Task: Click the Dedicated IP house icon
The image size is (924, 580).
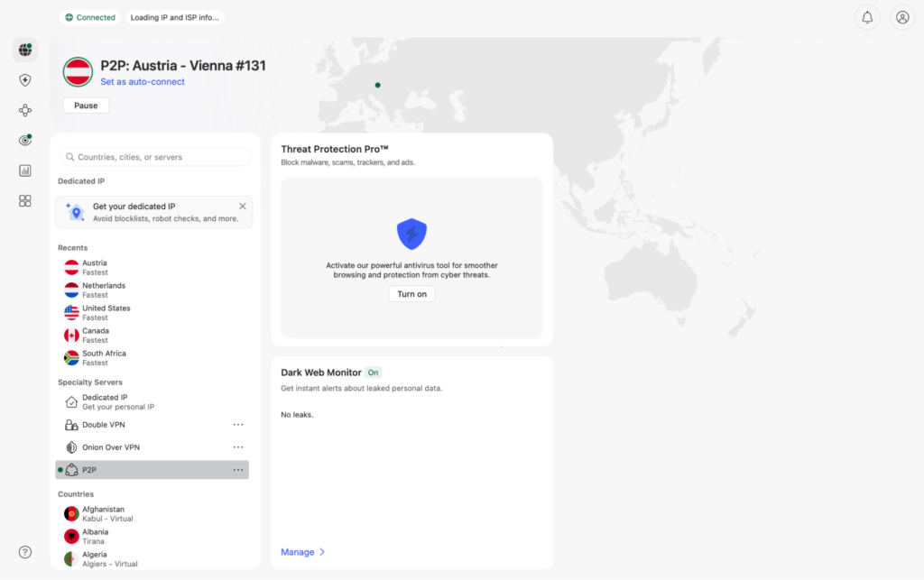Action: (71, 402)
